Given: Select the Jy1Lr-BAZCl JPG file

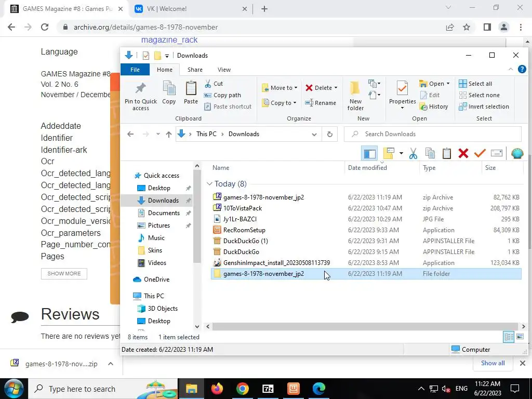Looking at the screenshot, I should pyautogui.click(x=366, y=219).
